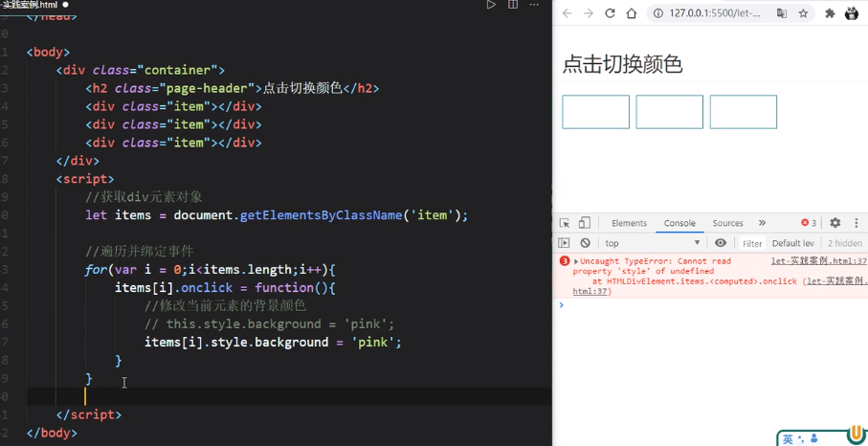Show more DevTools tabs chevron
The image size is (868, 446).
[x=763, y=223]
